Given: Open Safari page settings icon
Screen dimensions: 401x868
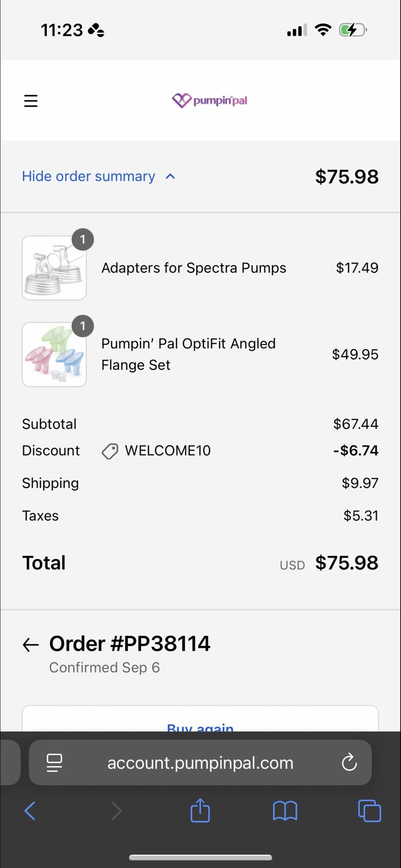Looking at the screenshot, I should click(x=55, y=763).
